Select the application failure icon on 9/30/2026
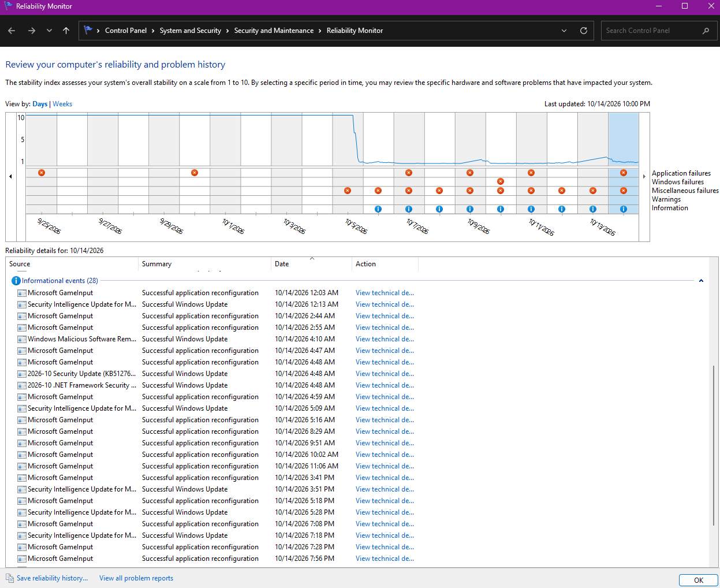 point(195,173)
